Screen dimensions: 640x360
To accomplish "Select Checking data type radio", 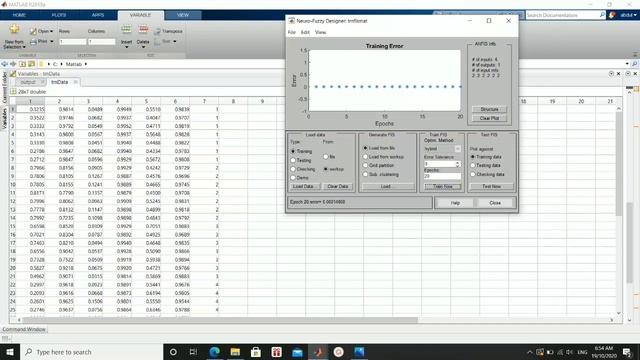I will click(293, 169).
